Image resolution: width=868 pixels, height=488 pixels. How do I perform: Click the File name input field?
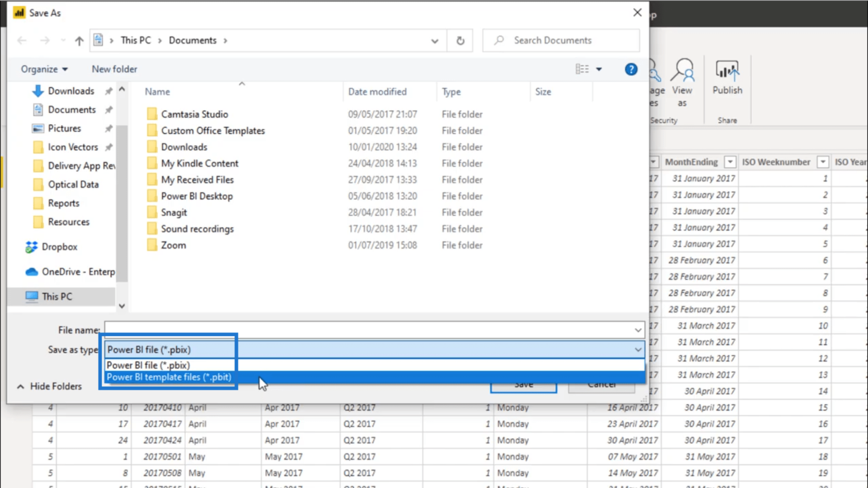point(368,329)
